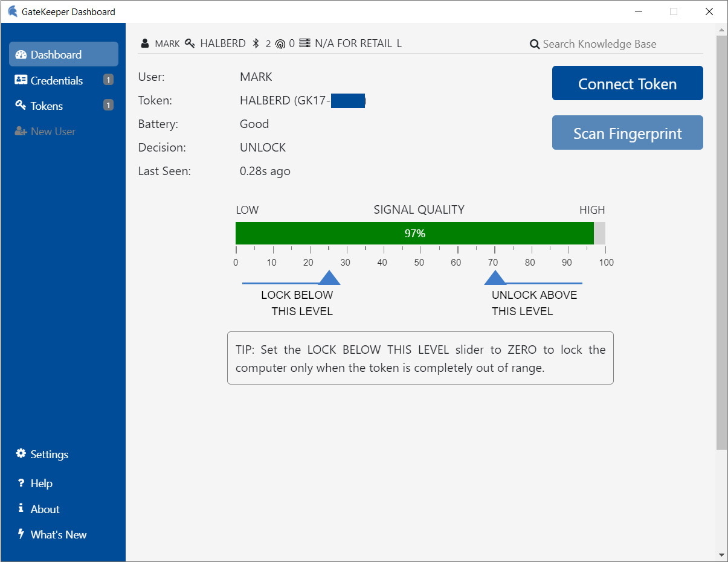728x562 pixels.
Task: Click the N/A FOR RETAIL status text
Action: pyautogui.click(x=353, y=43)
